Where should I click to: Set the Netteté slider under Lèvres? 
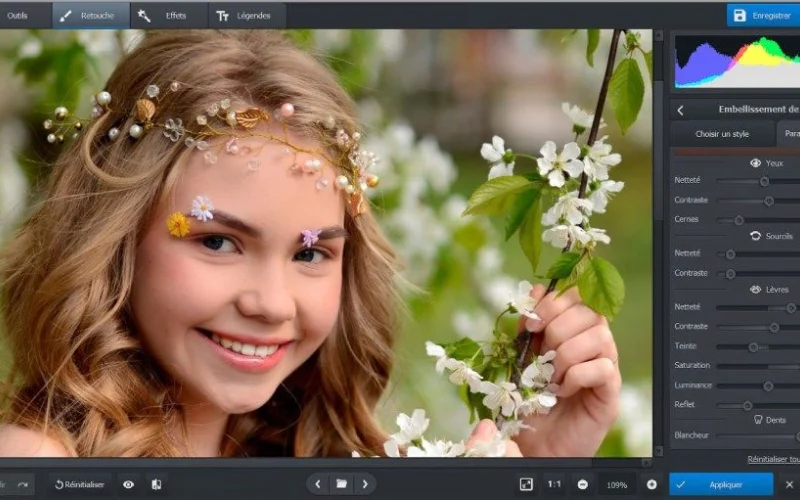coord(790,308)
